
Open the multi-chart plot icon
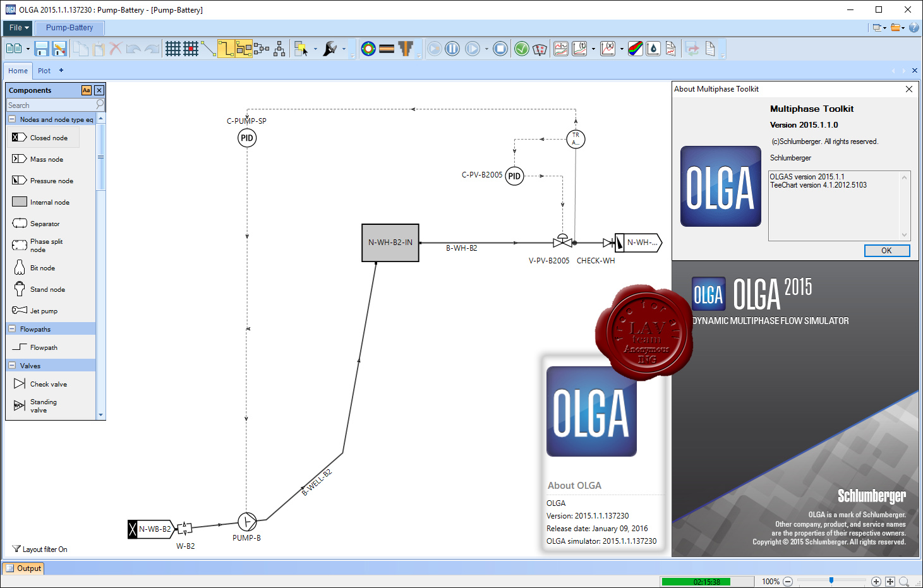[x=561, y=49]
